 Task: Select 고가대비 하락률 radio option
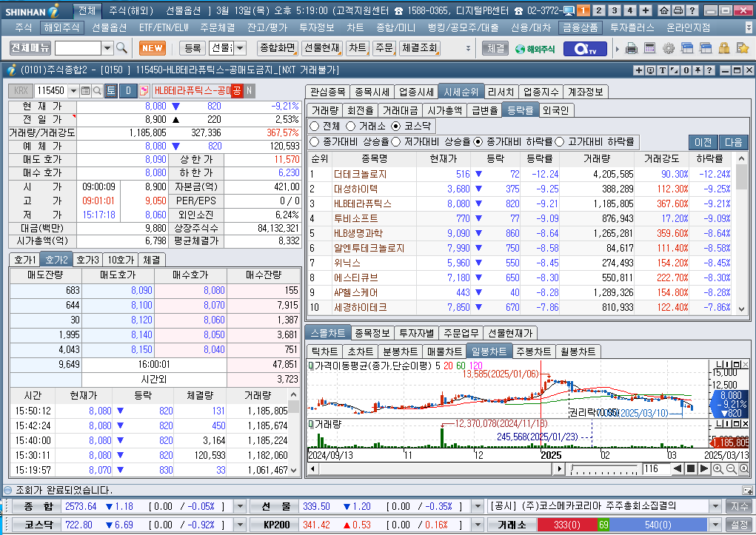(x=559, y=141)
